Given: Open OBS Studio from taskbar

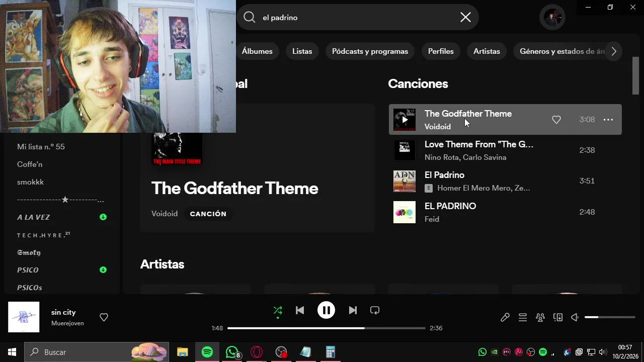Looking at the screenshot, I should point(281,352).
